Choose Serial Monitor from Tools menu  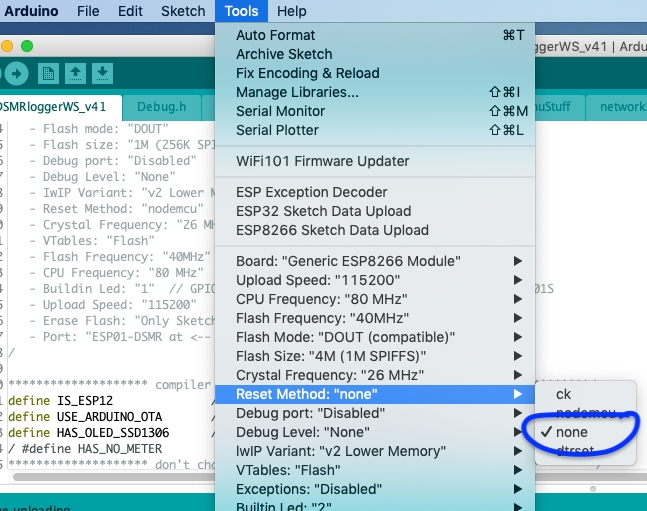pos(280,111)
